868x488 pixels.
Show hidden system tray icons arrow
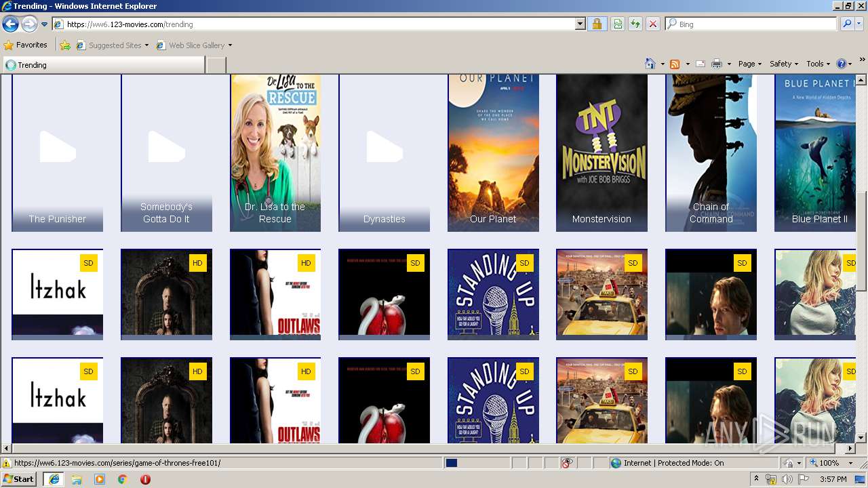757,479
